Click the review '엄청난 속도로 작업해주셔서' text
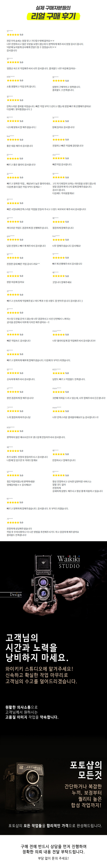This screenshot has width=107, height=868. (41, 68)
